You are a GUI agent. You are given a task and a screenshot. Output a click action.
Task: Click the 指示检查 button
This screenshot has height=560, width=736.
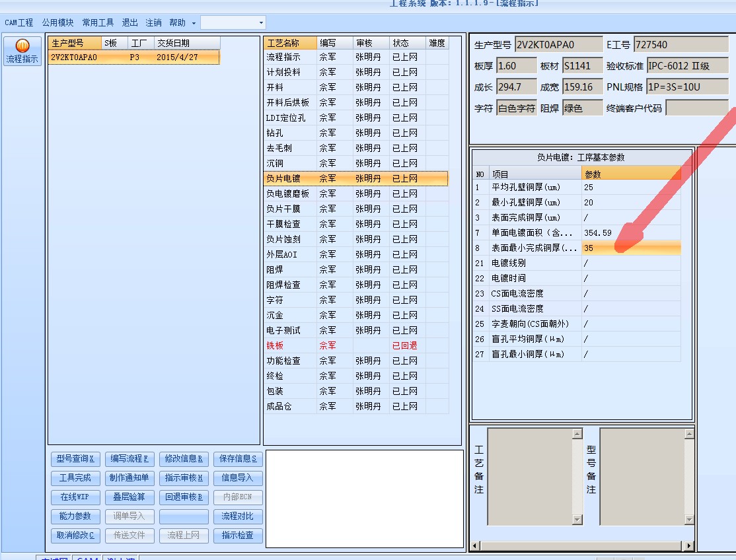click(x=238, y=536)
